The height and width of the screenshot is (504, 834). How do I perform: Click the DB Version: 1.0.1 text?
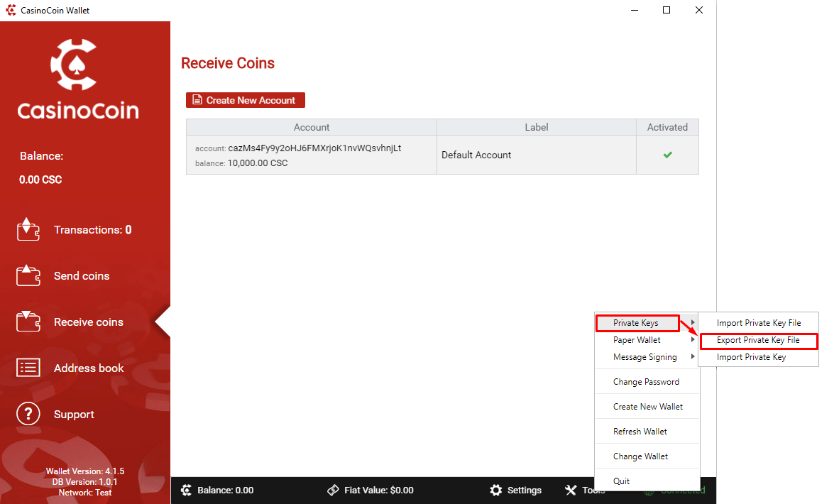tap(85, 482)
